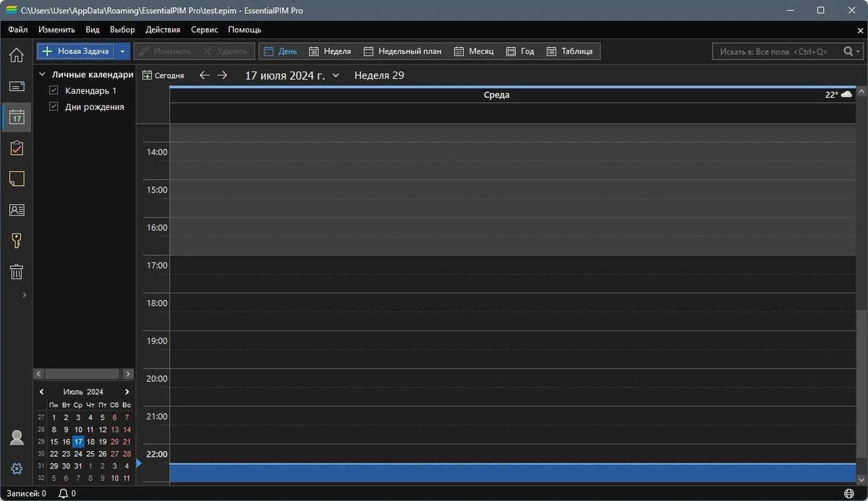Select date 13 in mini calendar
868x501 pixels.
pos(114,429)
